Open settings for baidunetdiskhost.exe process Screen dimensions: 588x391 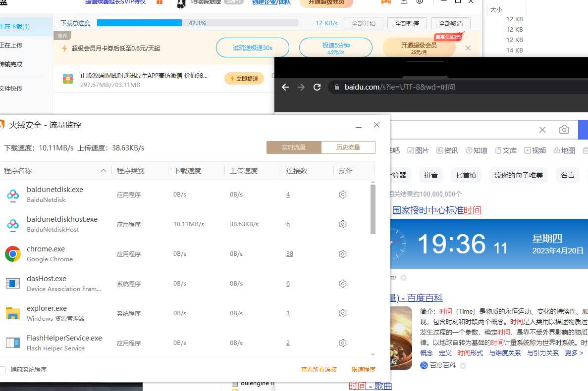(x=342, y=224)
